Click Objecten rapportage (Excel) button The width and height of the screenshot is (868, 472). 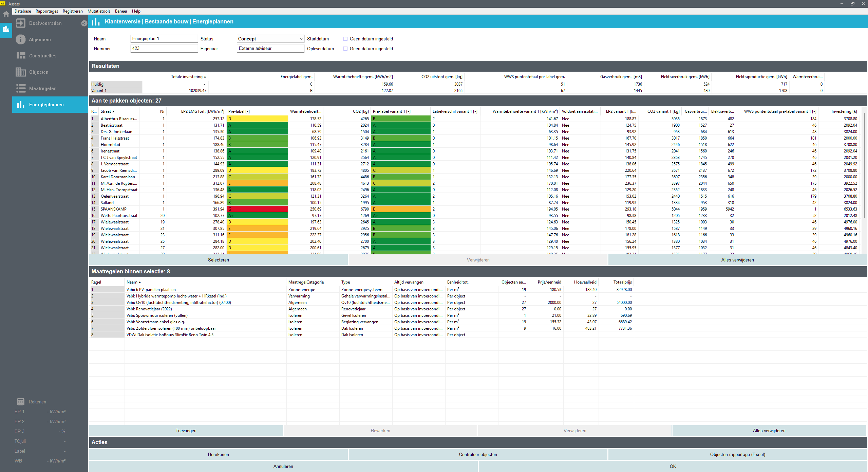click(x=737, y=454)
